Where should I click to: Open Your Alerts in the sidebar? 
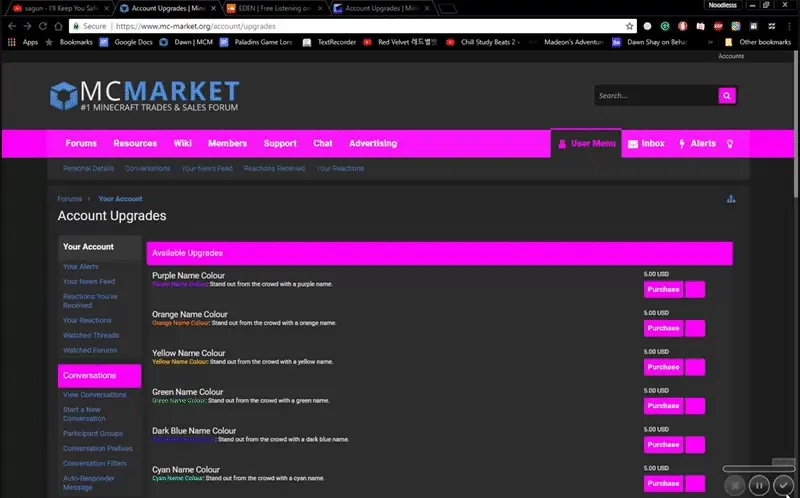[81, 266]
